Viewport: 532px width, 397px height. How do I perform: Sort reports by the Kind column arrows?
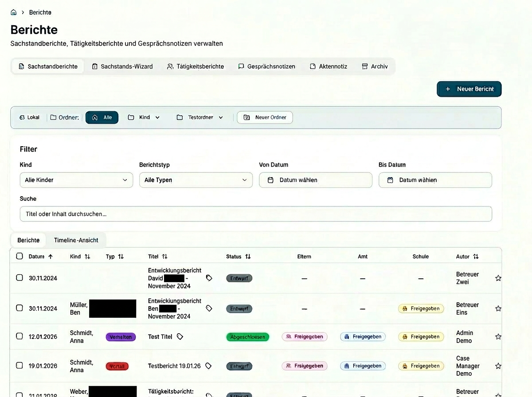[x=87, y=257]
